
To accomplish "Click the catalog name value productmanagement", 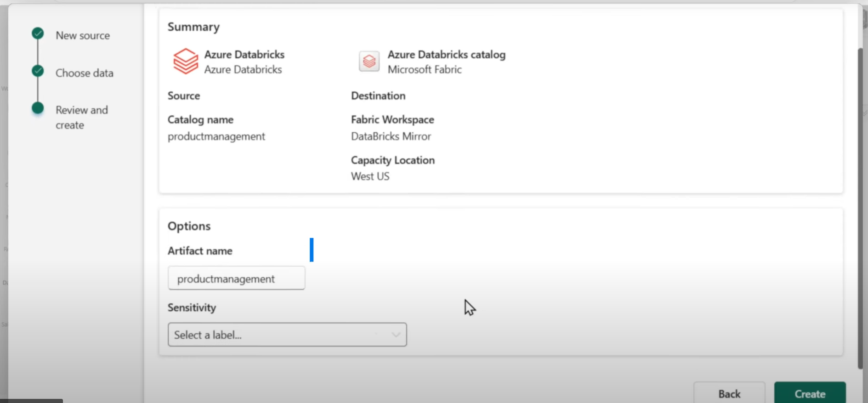I will pyautogui.click(x=216, y=136).
